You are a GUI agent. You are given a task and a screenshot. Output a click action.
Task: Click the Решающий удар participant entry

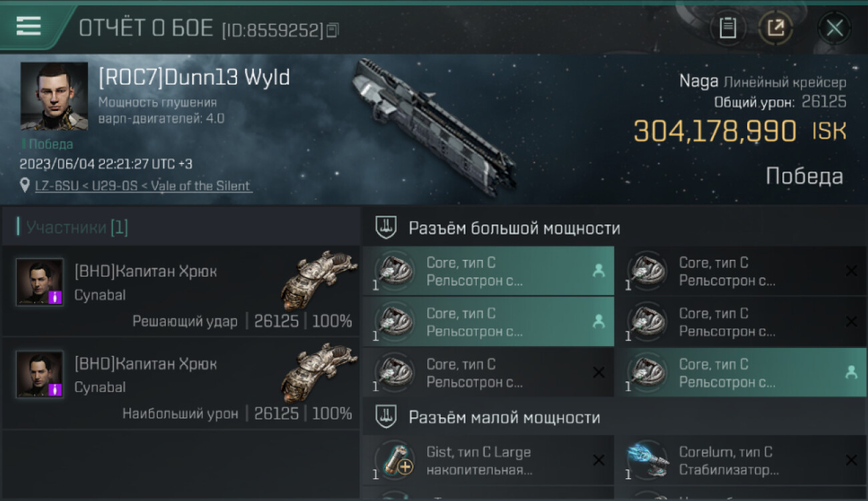181,291
